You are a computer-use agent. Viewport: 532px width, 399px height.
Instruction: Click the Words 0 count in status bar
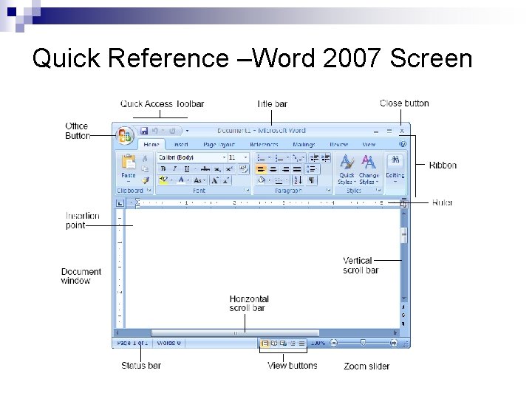coord(168,343)
